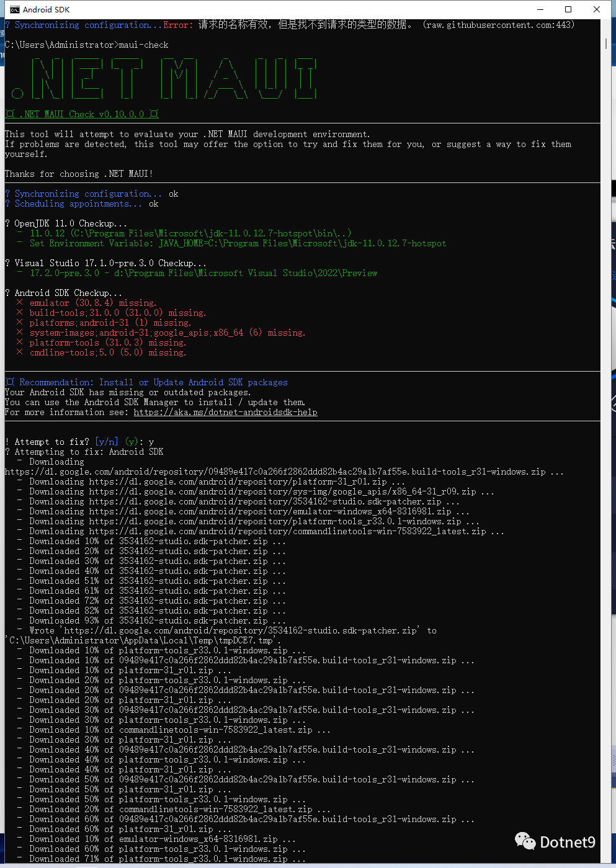Click the "tmpDCE7.tmp" temp file path line
Screen dimensions: 616x868
point(143,640)
